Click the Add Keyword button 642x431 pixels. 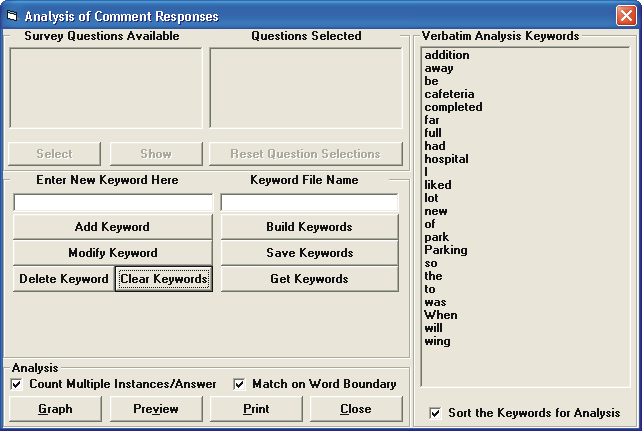[113, 227]
